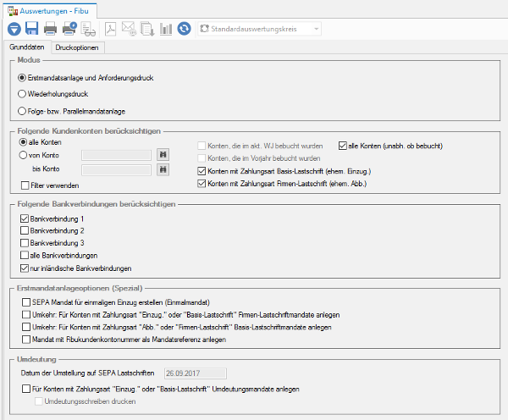
Task: Export to PDF icon
Action: point(110,29)
